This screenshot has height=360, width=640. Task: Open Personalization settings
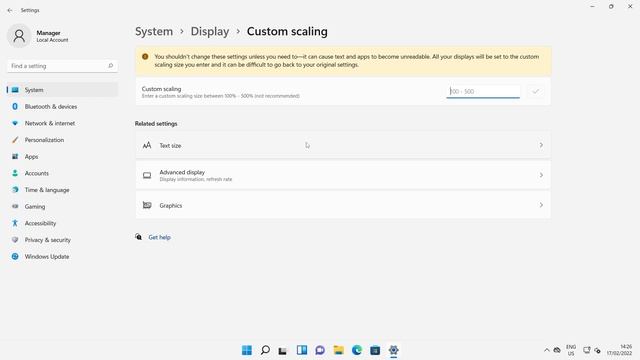pos(62,140)
